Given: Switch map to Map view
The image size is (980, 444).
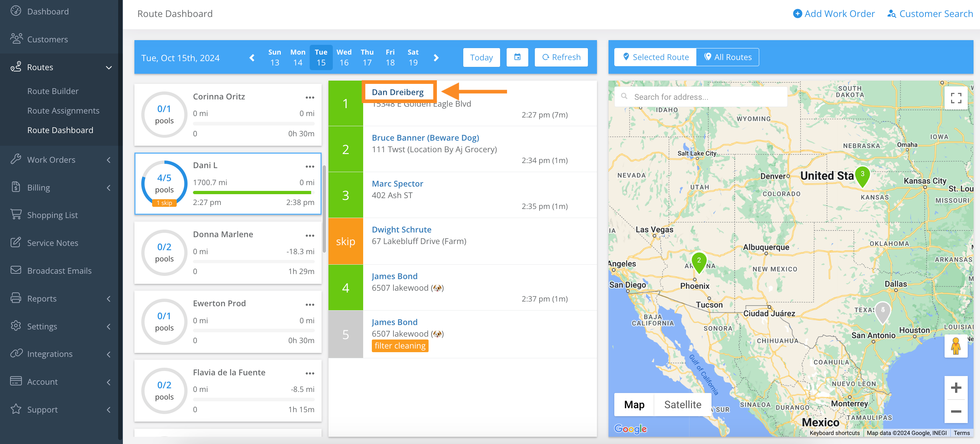Looking at the screenshot, I should (634, 404).
